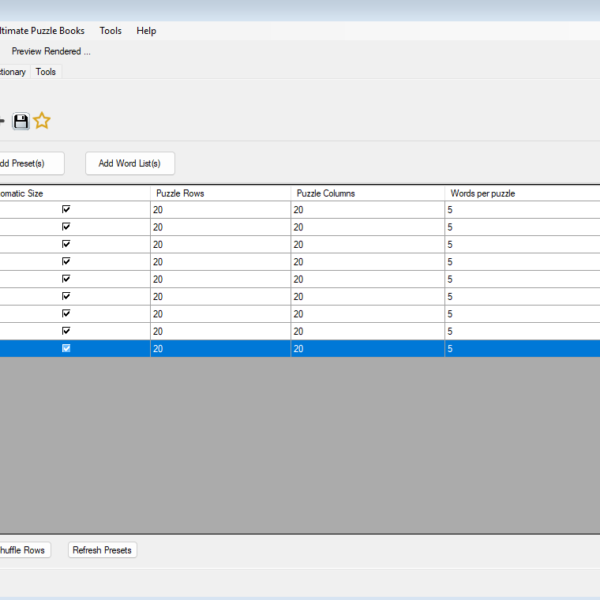The width and height of the screenshot is (600, 600).
Task: Click the Puzzle Columns column header
Action: (x=366, y=193)
